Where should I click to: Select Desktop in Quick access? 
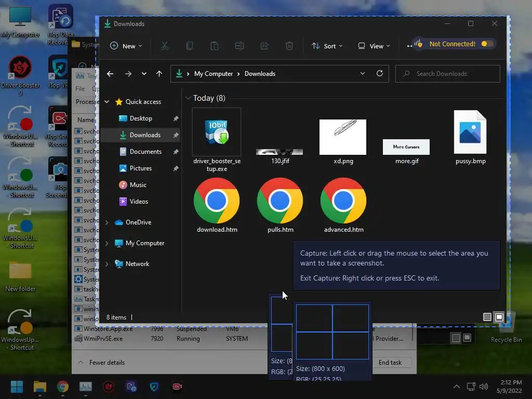pos(140,118)
